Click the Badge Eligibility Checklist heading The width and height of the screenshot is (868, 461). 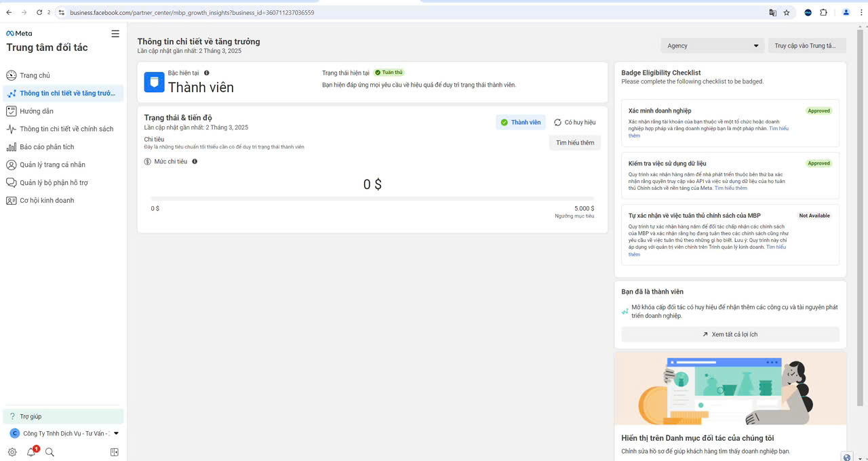661,73
